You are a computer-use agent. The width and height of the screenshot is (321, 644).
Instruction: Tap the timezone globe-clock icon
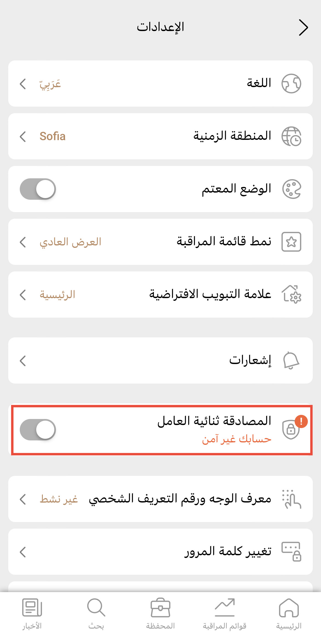(291, 136)
